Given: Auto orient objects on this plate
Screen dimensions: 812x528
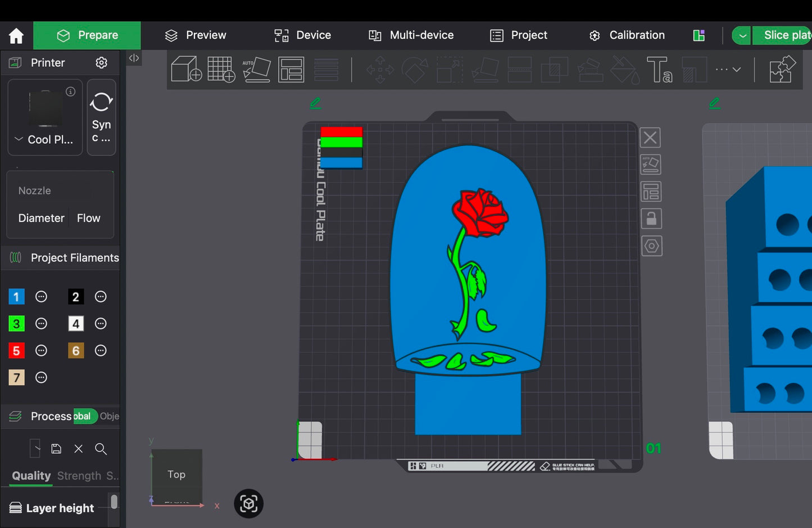Looking at the screenshot, I should 651,165.
